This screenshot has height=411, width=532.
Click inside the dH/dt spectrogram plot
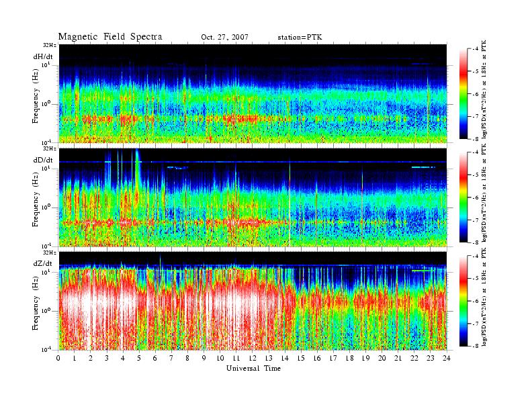(x=253, y=93)
